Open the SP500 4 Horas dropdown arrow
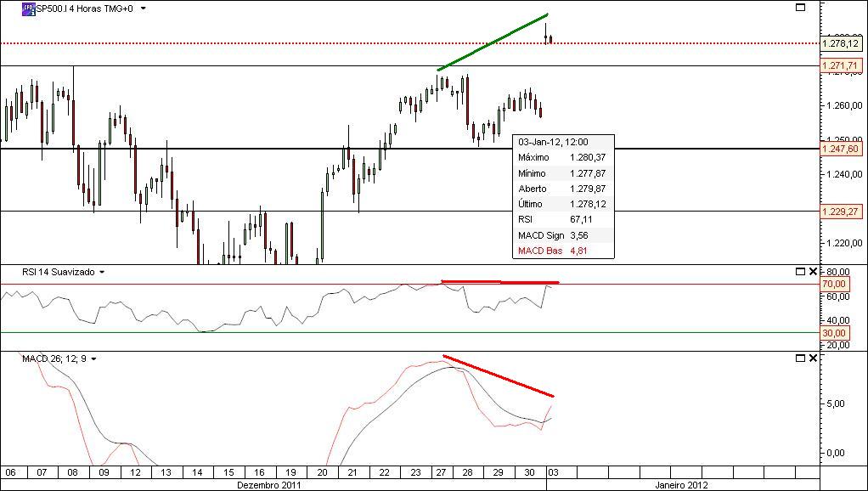Image resolution: width=868 pixels, height=491 pixels. pos(144,8)
